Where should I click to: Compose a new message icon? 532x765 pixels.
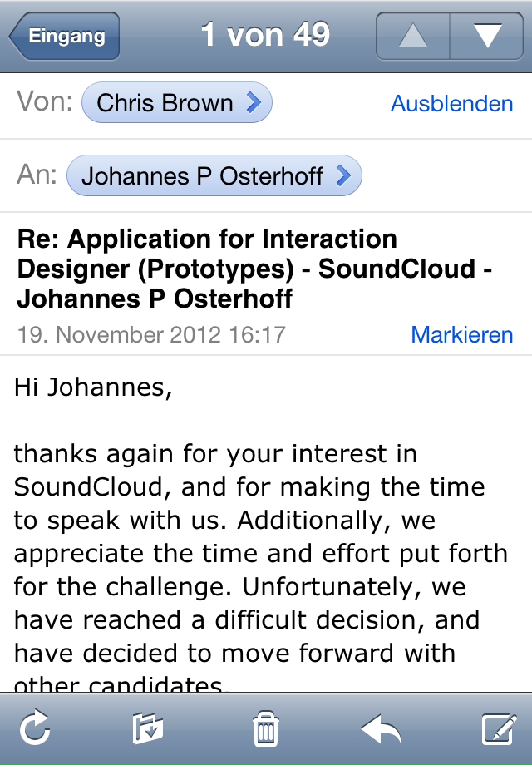pyautogui.click(x=499, y=729)
